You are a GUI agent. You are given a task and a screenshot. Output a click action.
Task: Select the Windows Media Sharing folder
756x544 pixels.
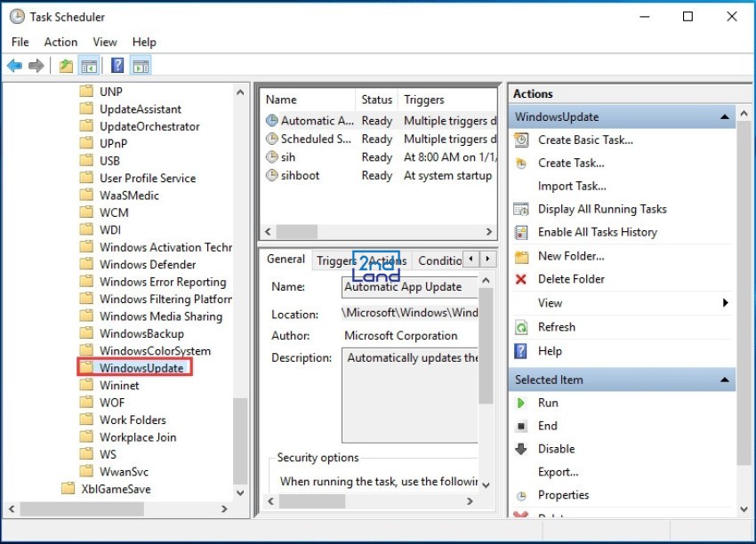coord(161,316)
